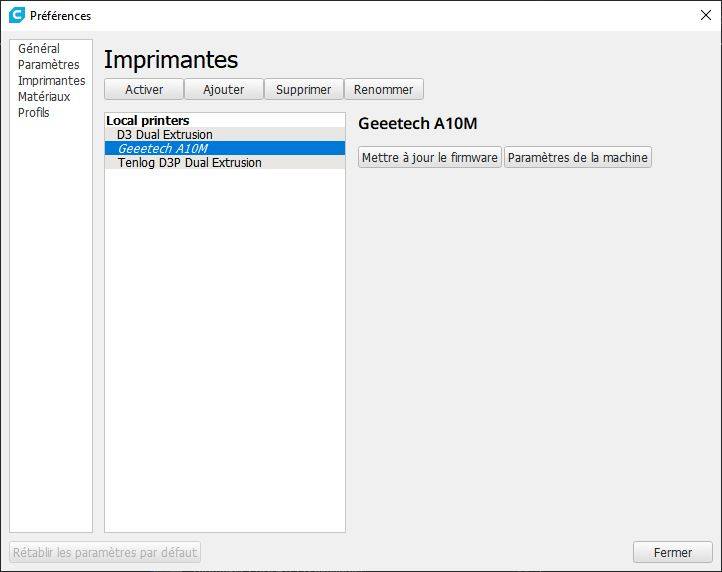Open Paramètres de la machine

pos(578,157)
